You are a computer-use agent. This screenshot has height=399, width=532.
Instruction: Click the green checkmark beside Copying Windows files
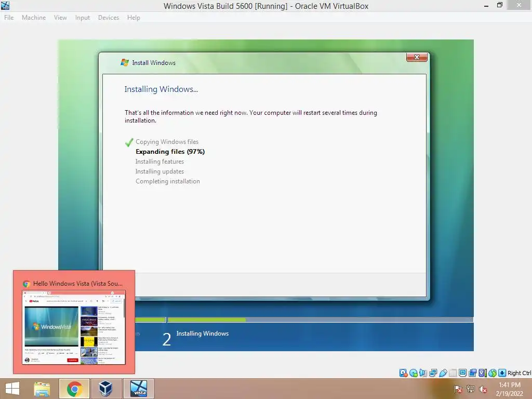click(129, 142)
